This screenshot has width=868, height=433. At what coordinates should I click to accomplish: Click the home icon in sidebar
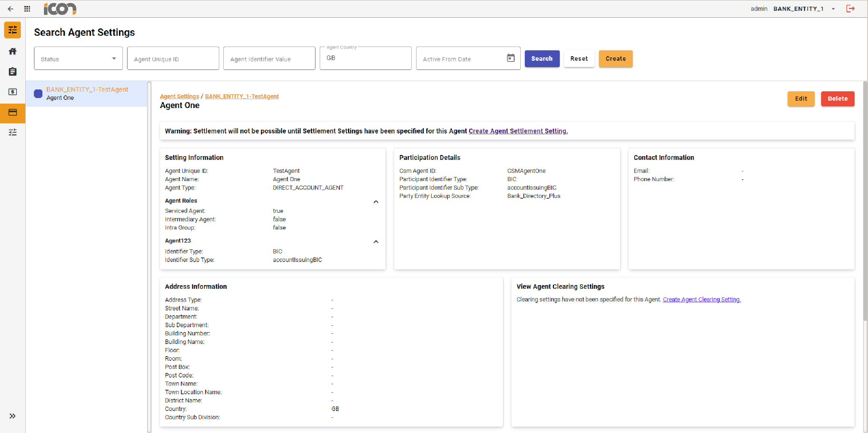(x=13, y=51)
